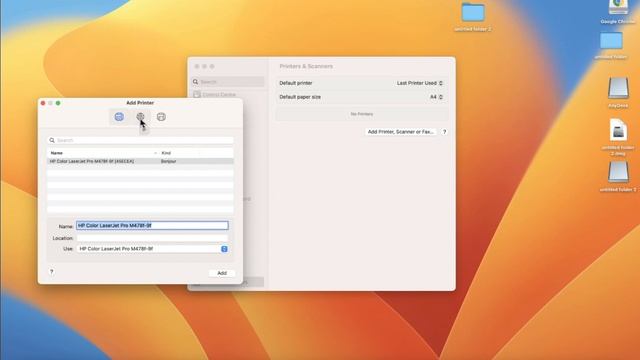Open Google Chrome desktop icon
This screenshot has height=360, width=640.
coord(618,12)
